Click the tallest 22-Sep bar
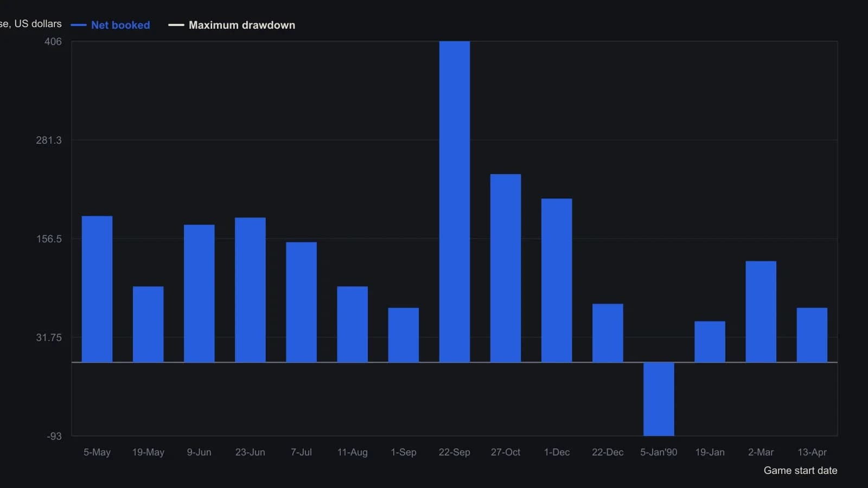The height and width of the screenshot is (488, 868). (x=455, y=202)
